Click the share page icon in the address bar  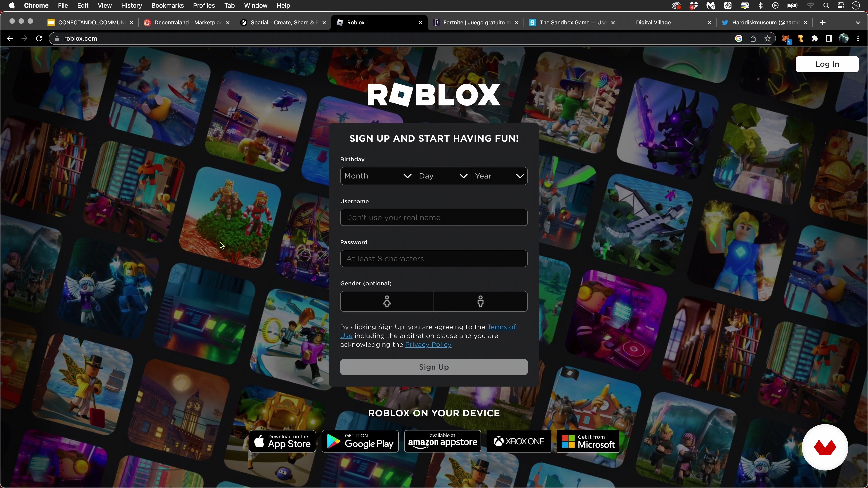[x=753, y=39]
